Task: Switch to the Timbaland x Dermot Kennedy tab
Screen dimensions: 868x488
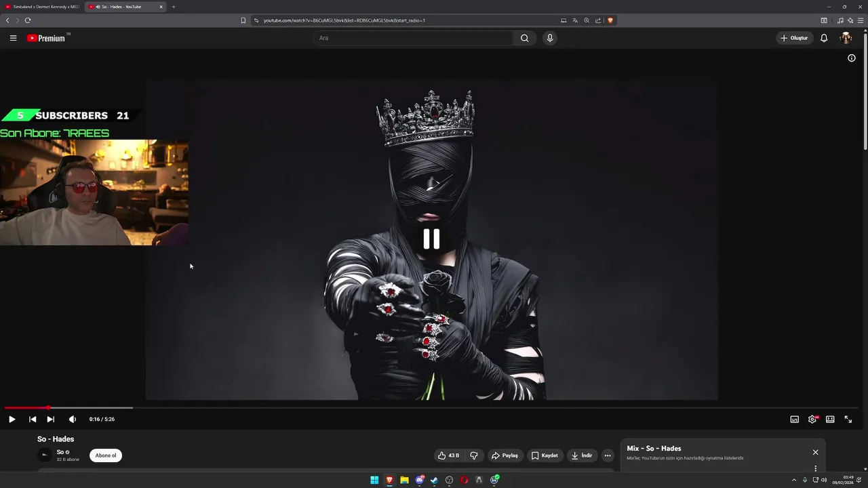Action: coord(42,7)
